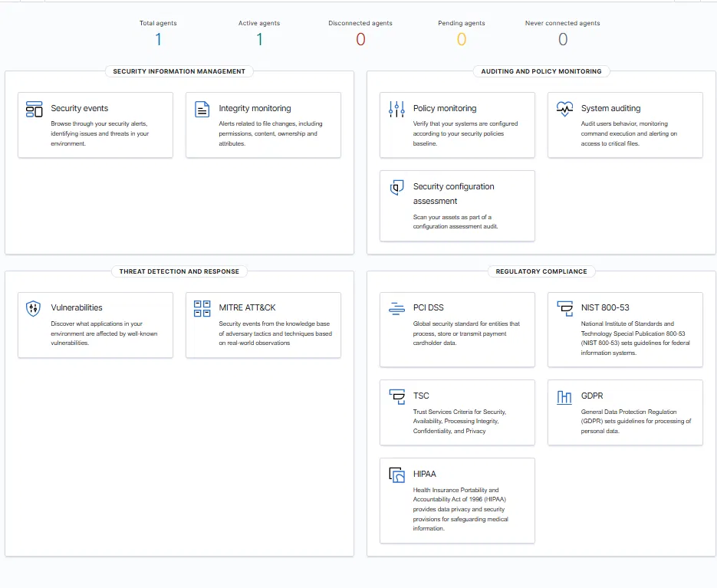Open the MITRE ATT&CK module
Viewport: 717px width, 588px height.
click(x=263, y=325)
